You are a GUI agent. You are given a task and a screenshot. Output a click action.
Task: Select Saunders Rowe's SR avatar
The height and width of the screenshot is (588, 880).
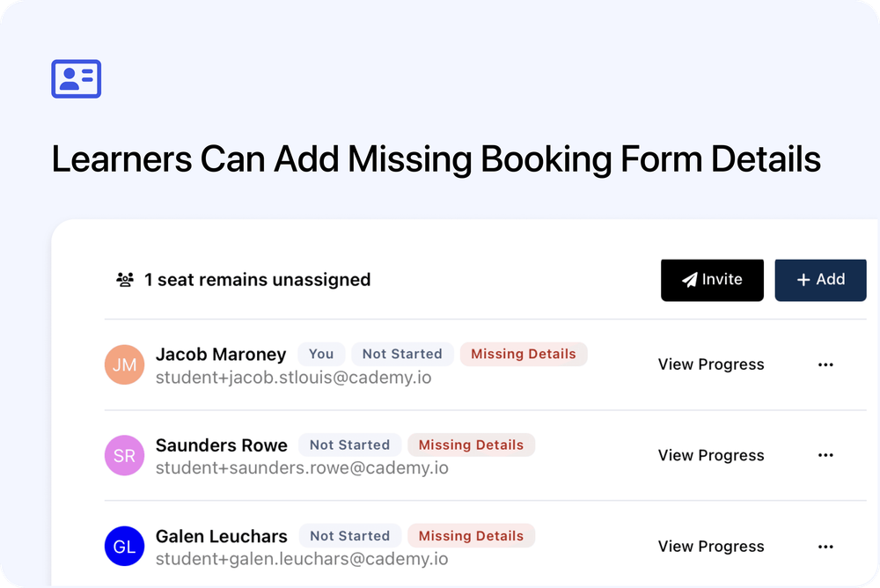[124, 455]
